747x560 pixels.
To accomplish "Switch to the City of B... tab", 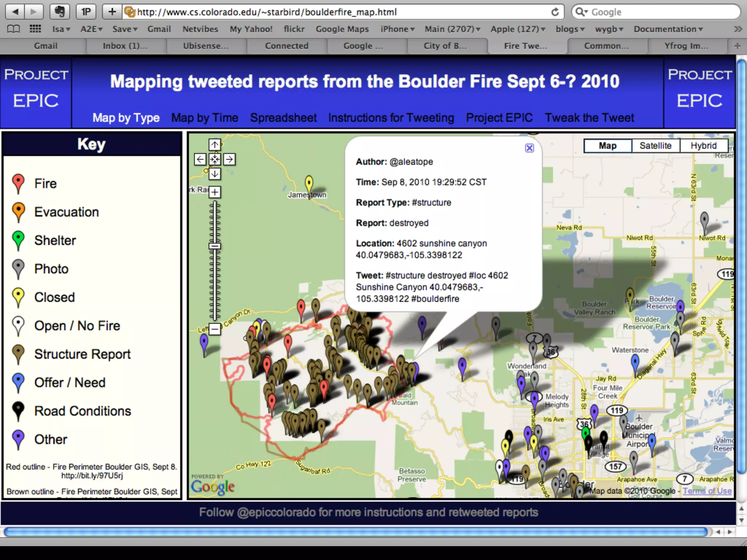I will point(445,46).
